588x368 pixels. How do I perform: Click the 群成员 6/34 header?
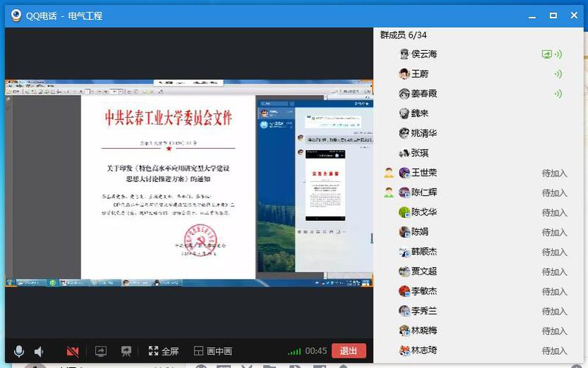[403, 35]
